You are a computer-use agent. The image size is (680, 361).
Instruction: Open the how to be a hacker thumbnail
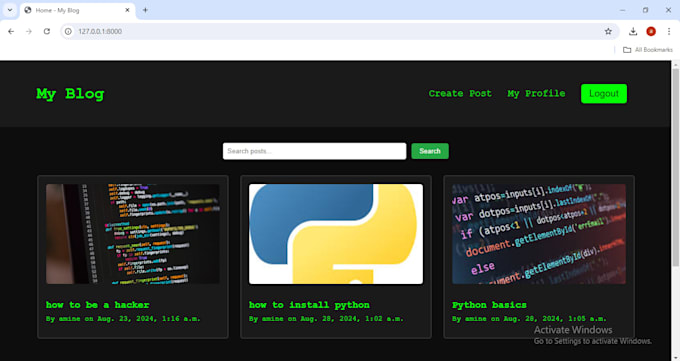[x=133, y=234]
